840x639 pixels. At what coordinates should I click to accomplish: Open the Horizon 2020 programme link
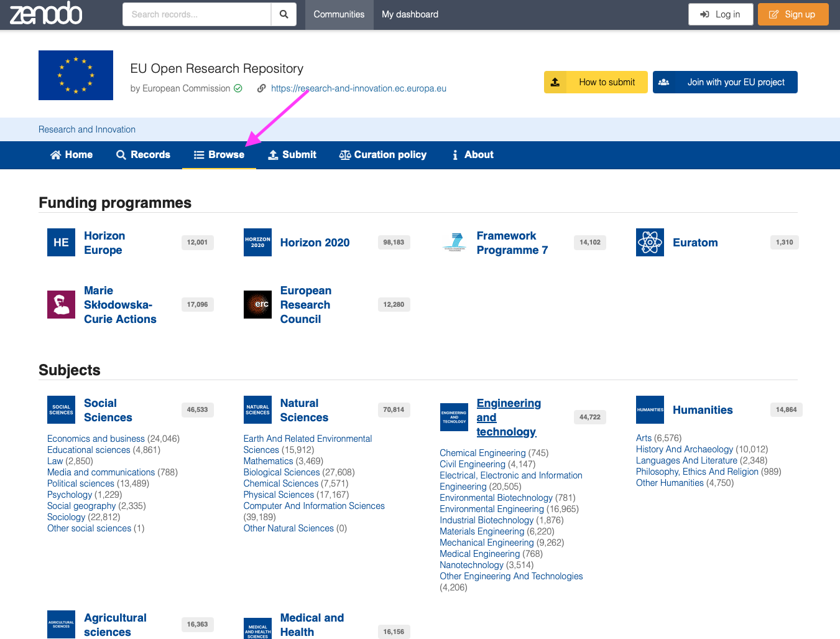315,243
